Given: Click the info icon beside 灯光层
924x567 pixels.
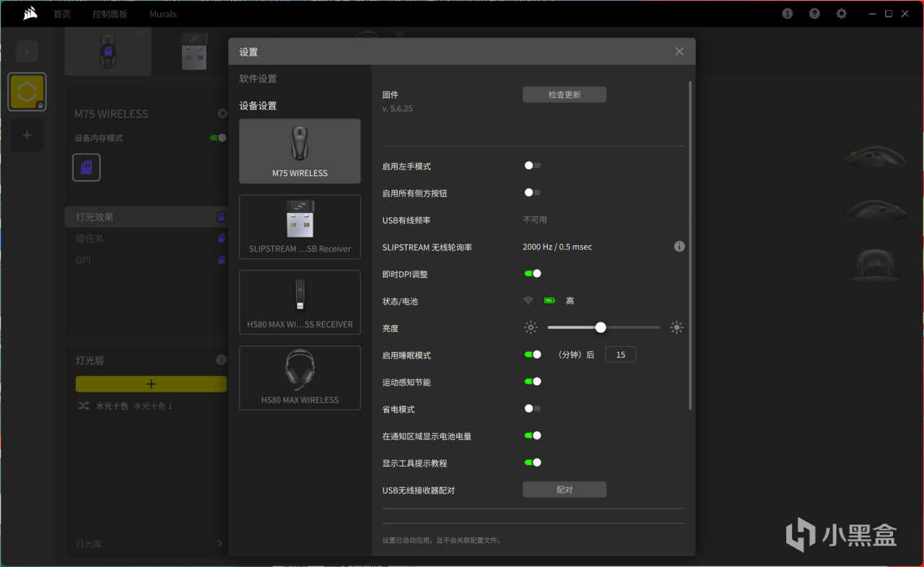Looking at the screenshot, I should [222, 360].
